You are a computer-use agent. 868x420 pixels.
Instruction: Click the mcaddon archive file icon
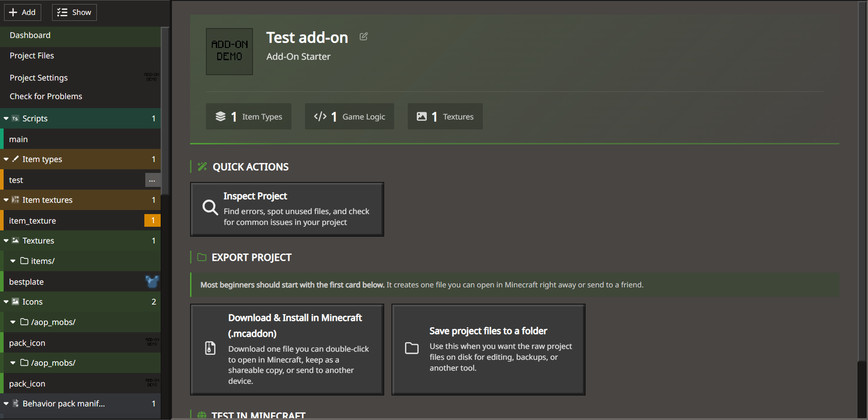click(x=210, y=348)
